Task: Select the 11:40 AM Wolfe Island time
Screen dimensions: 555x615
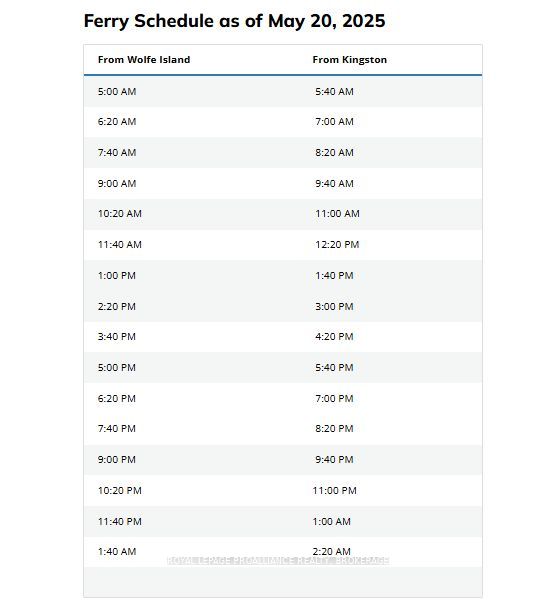Action: pos(120,245)
